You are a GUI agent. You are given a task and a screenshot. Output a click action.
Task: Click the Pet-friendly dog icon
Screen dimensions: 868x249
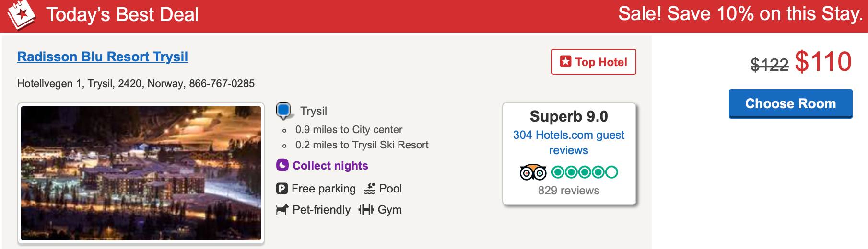pos(282,210)
